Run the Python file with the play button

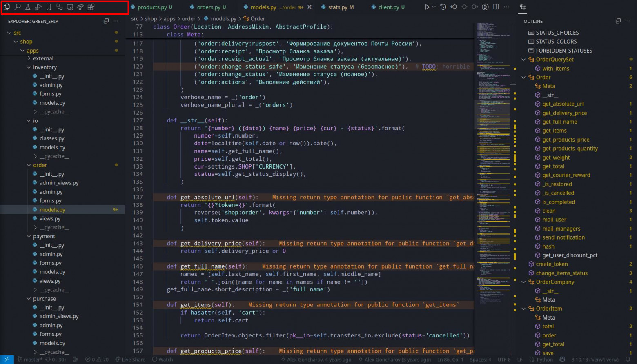tap(427, 7)
